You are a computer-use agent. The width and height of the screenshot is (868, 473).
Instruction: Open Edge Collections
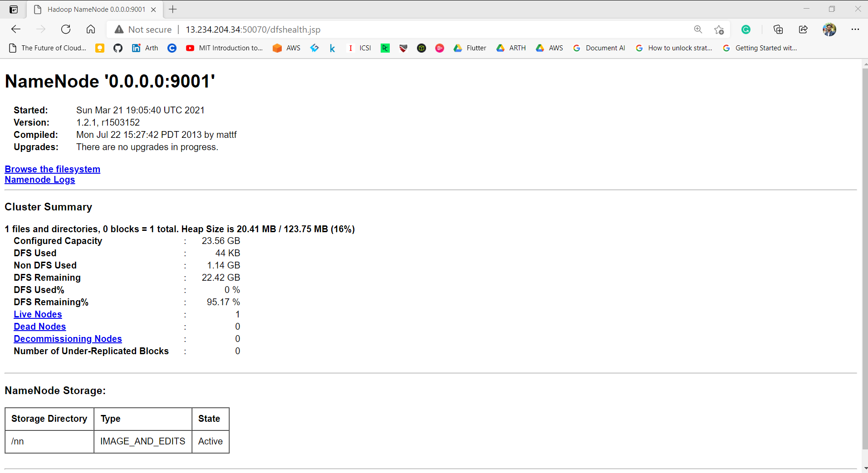778,29
